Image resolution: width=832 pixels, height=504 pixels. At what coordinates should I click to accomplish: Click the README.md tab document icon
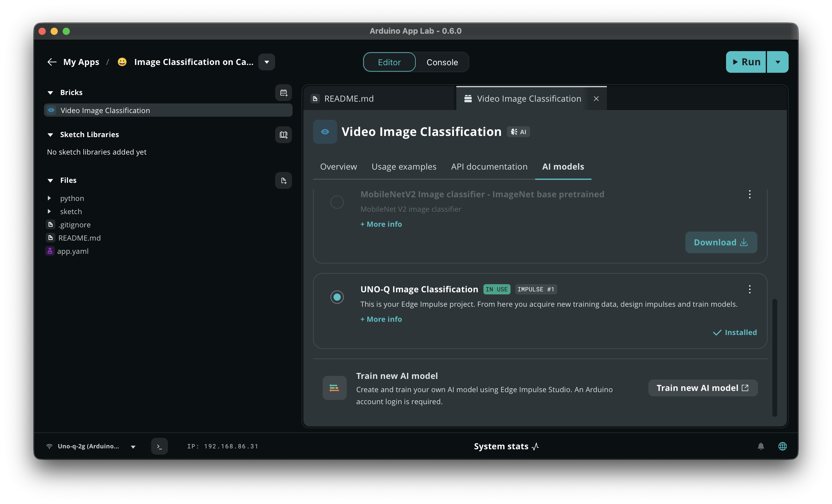[315, 99]
